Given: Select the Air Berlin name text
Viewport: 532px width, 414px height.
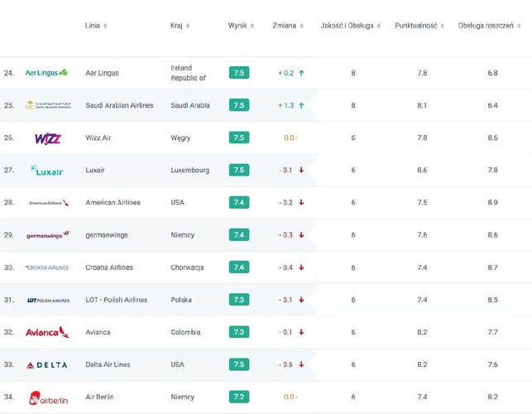Looking at the screenshot, I should 99,397.
